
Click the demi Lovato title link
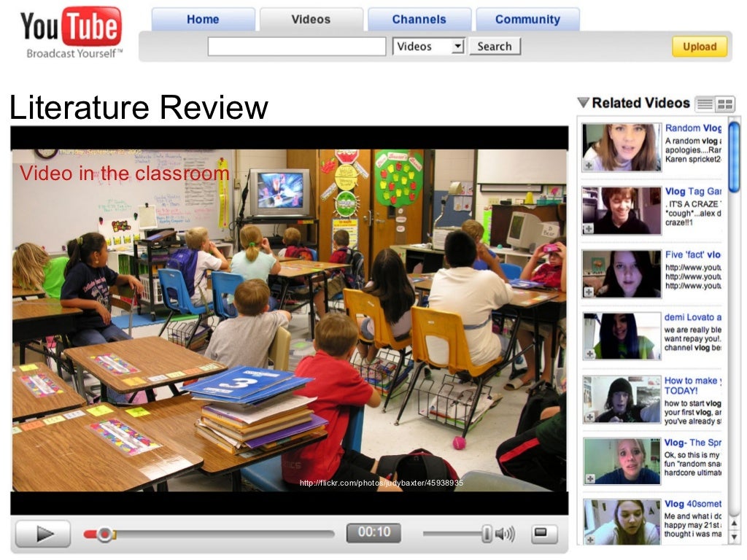tap(693, 318)
